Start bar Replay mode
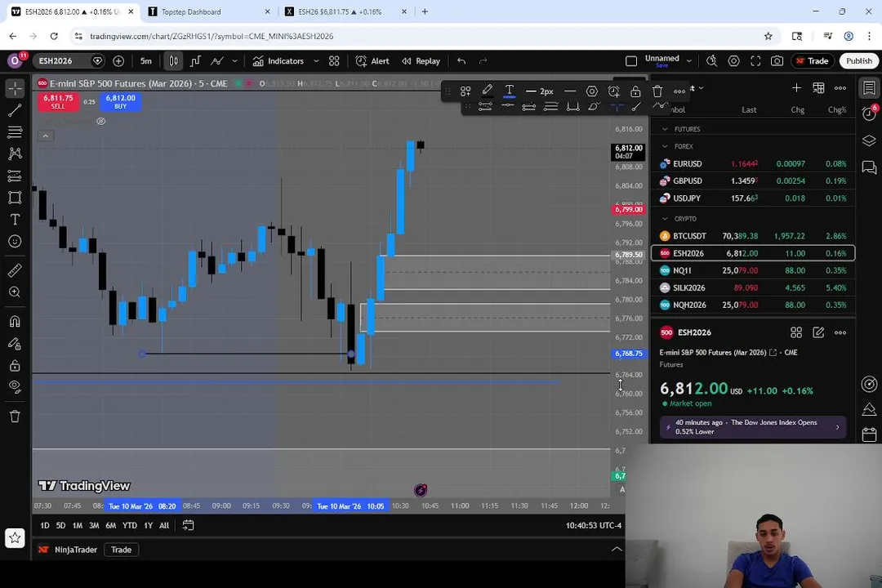The image size is (882, 588). [x=421, y=60]
